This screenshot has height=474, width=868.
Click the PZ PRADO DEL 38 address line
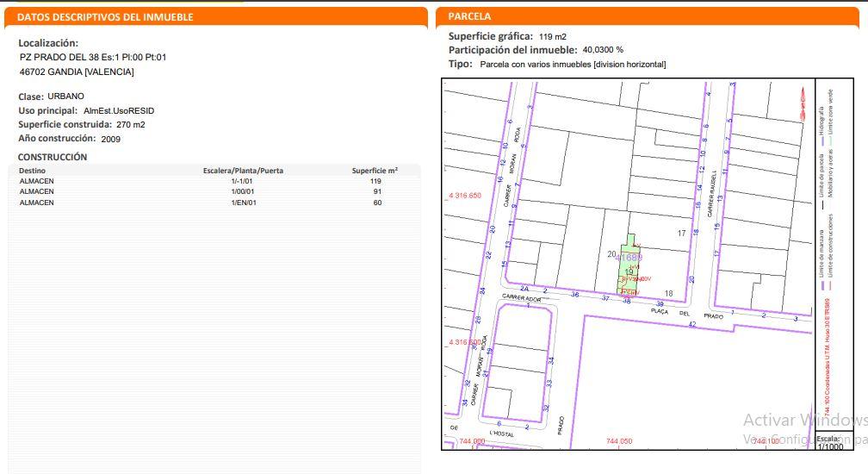pyautogui.click(x=93, y=58)
